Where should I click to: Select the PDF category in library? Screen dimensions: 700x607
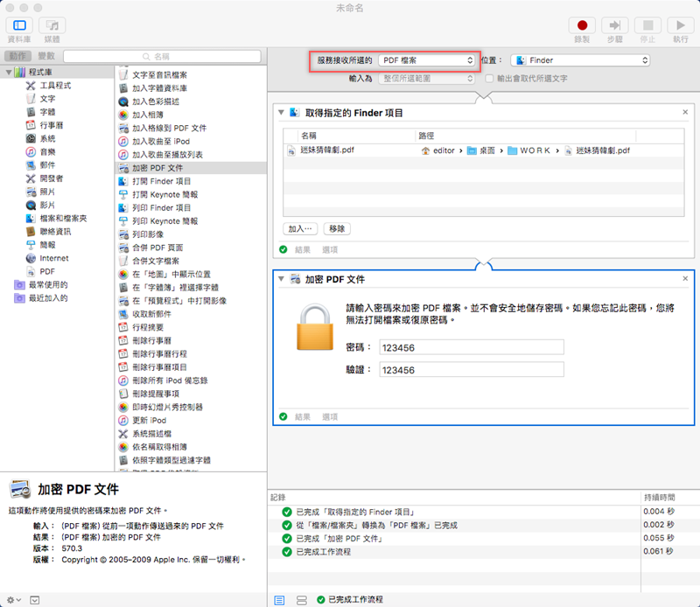coord(47,271)
